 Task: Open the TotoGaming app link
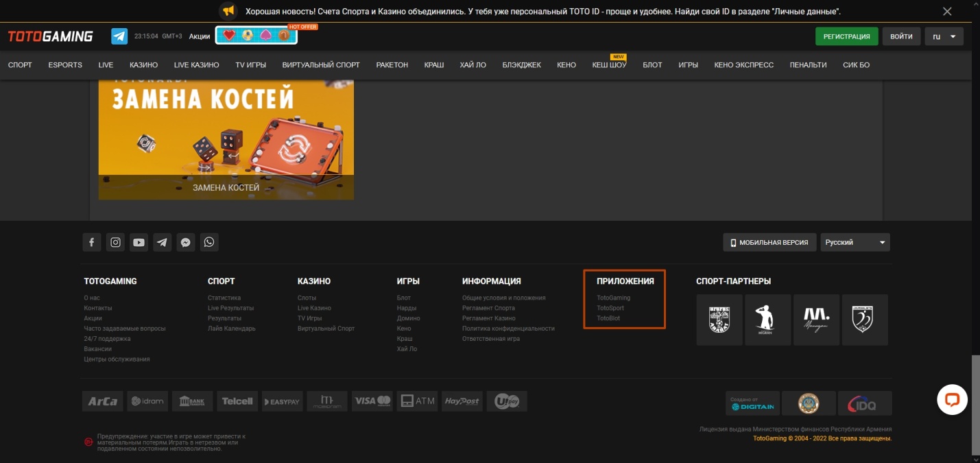(x=614, y=298)
